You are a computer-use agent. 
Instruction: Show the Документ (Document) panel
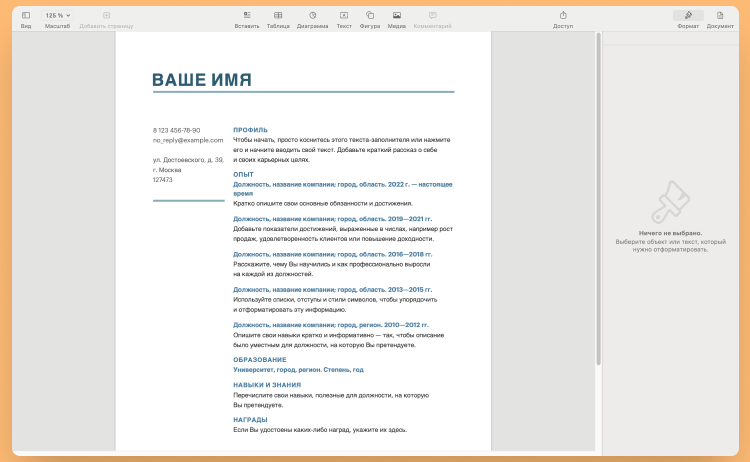720,16
